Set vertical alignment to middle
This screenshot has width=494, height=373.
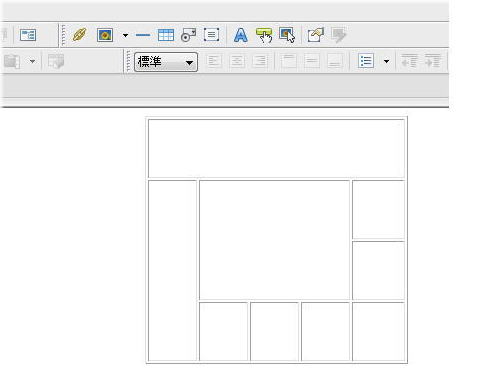pyautogui.click(x=312, y=61)
